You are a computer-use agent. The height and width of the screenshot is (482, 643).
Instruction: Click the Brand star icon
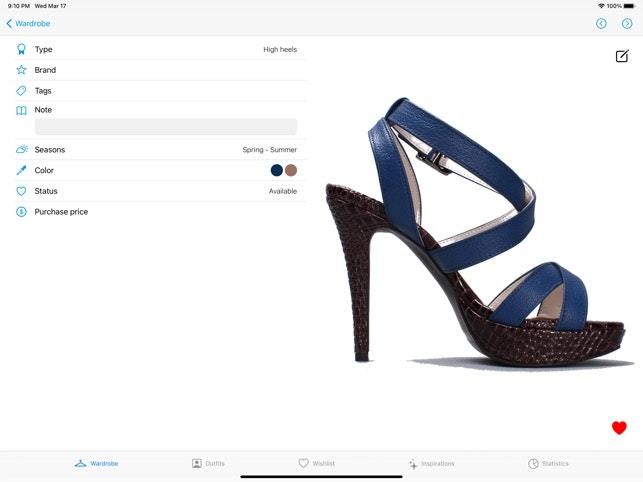pos(21,70)
